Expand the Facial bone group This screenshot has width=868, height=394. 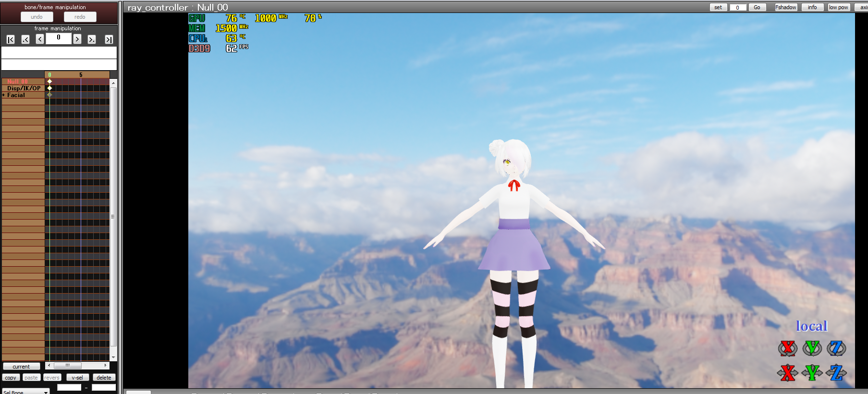(3, 95)
